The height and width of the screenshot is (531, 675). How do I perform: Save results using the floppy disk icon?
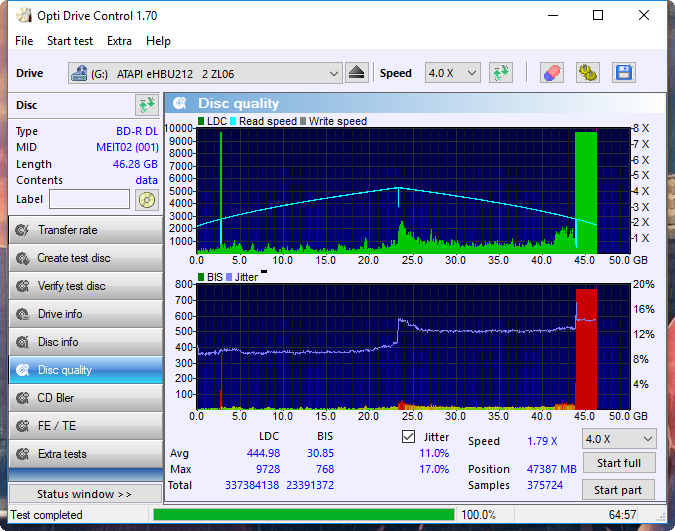click(x=624, y=73)
